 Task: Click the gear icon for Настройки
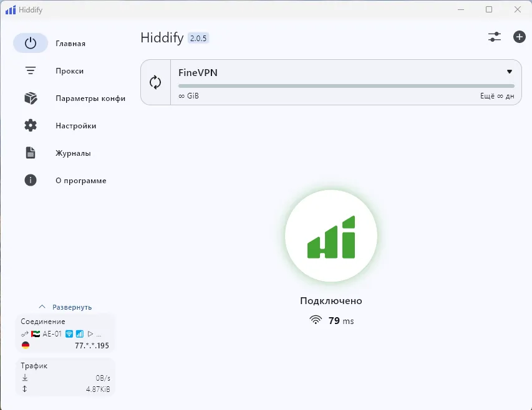pos(31,126)
